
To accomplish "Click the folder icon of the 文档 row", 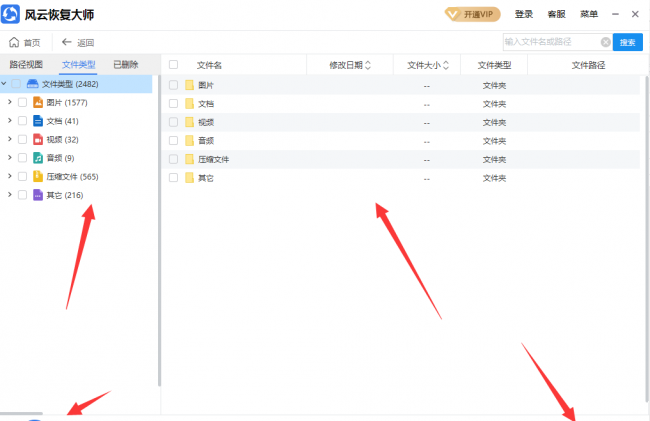I will click(x=189, y=104).
